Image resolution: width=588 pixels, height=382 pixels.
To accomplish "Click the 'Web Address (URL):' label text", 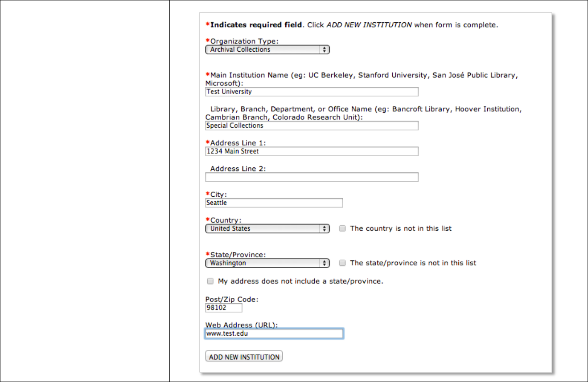I will 241,325.
